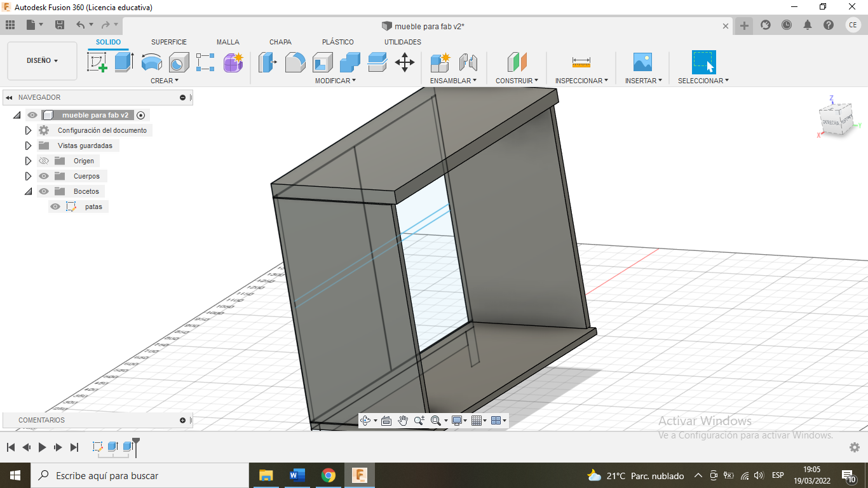Screen dimensions: 868x488
Task: Switch to the SUPERFICIE tab
Action: (168, 42)
